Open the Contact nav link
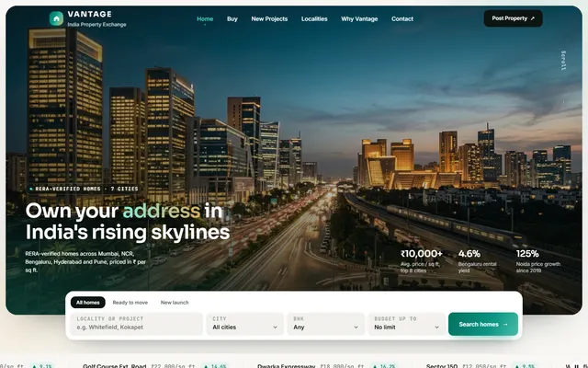 pyautogui.click(x=402, y=18)
